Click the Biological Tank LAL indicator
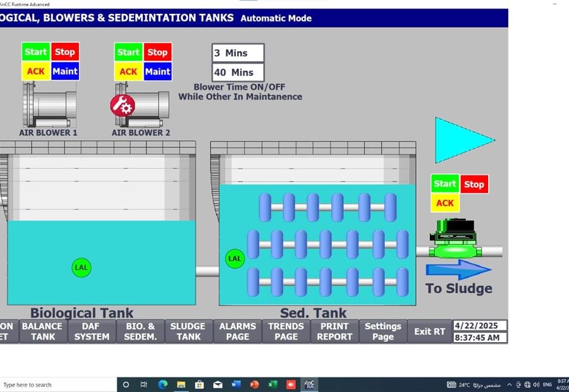 click(82, 267)
